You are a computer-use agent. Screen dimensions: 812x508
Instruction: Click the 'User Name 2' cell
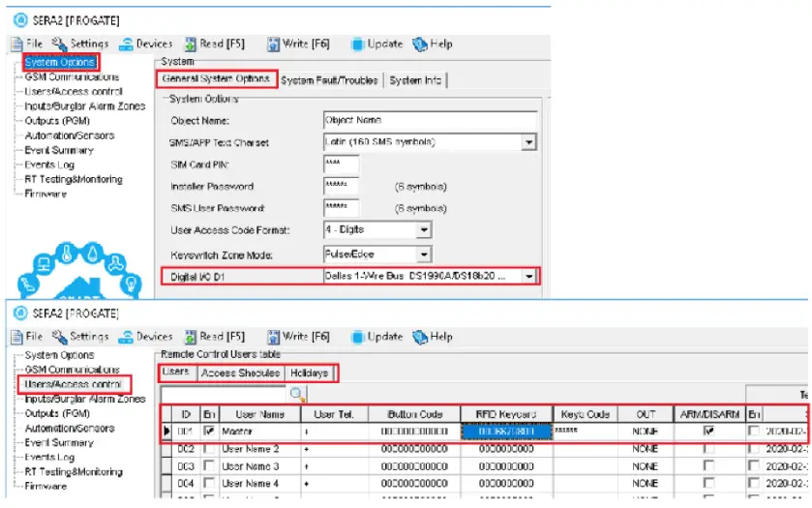coord(260,448)
